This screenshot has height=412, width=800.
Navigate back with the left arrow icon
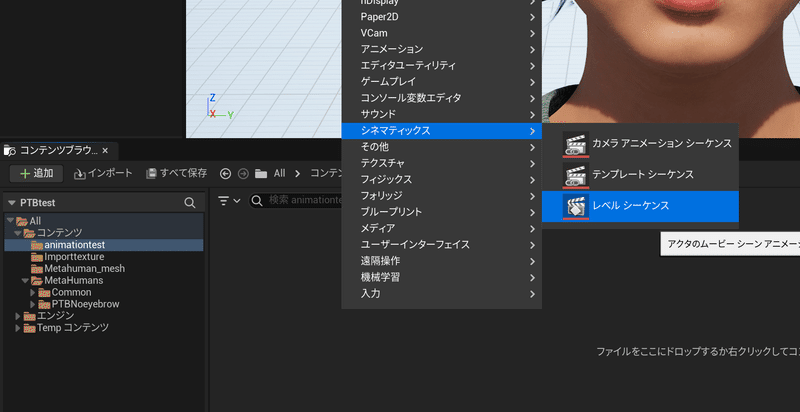226,174
